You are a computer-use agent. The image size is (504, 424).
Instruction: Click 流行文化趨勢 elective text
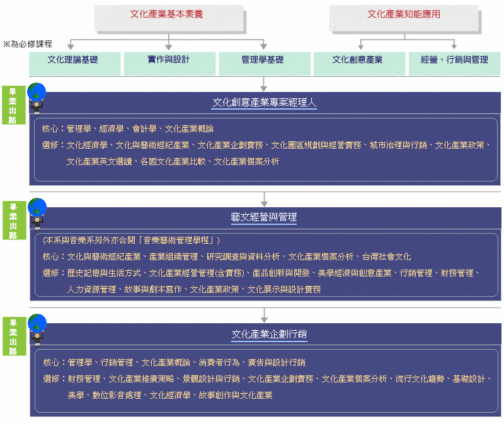(x=420, y=379)
